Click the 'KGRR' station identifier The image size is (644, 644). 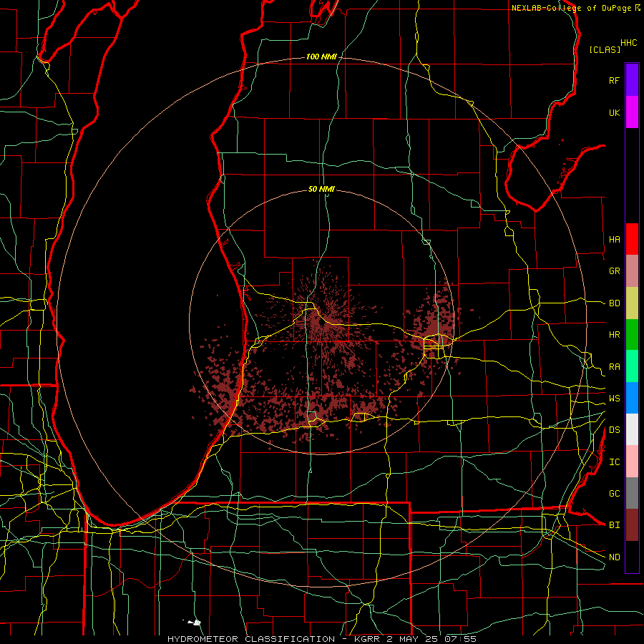pos(366,639)
